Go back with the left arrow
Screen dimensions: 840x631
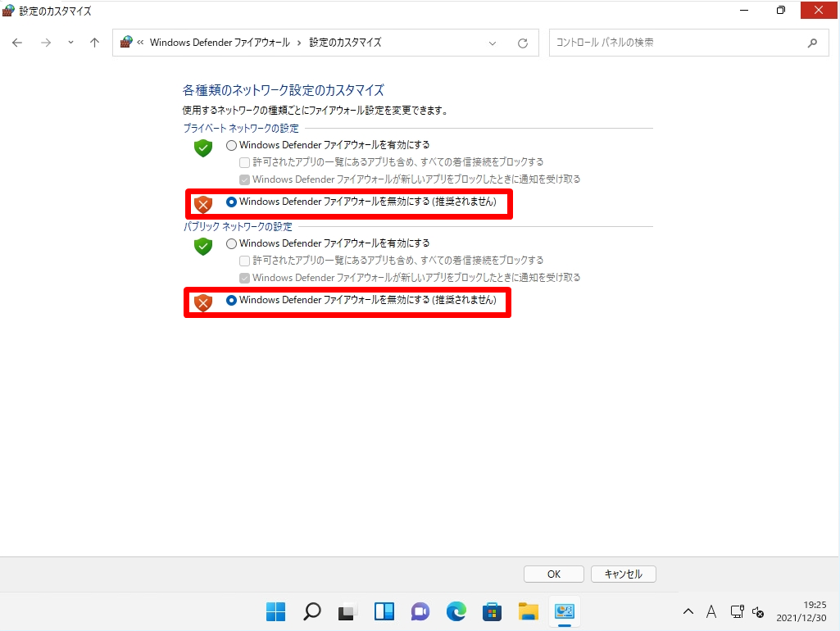[17, 43]
